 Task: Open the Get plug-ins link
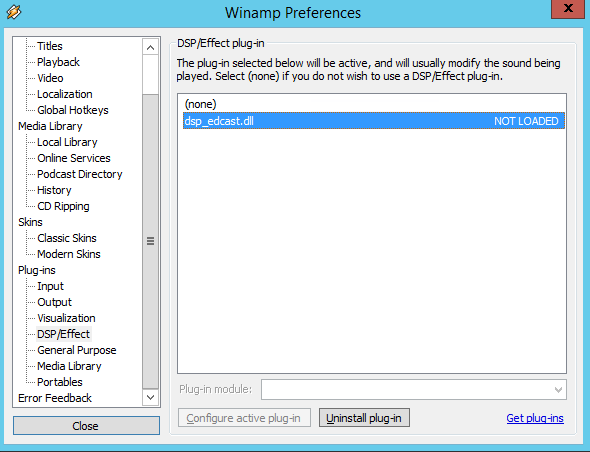[x=535, y=418]
